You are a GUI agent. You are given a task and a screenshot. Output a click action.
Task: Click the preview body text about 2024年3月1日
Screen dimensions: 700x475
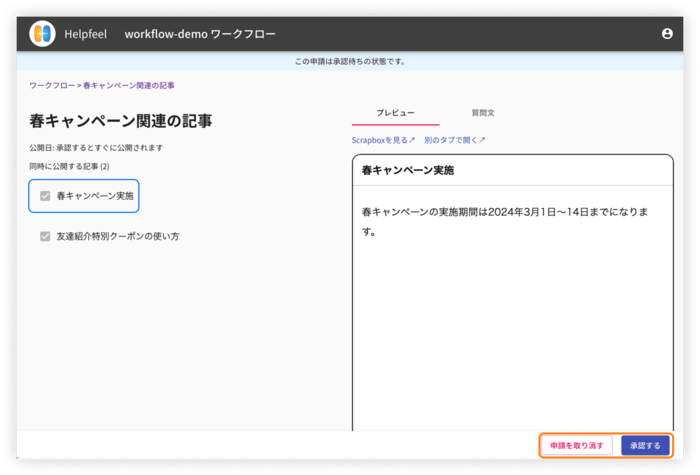pyautogui.click(x=505, y=221)
